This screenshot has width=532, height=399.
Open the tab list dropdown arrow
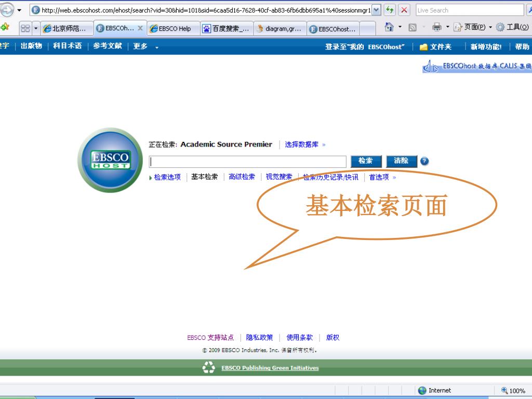(36, 29)
